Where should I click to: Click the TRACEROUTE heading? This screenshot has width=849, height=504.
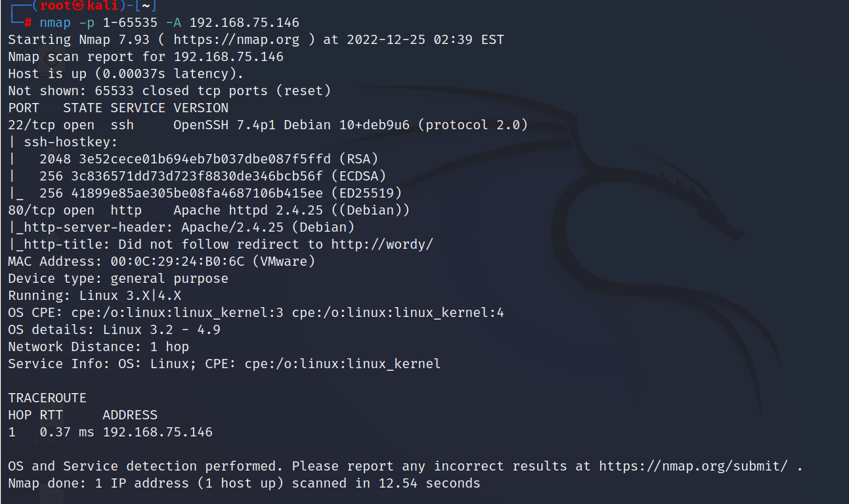[47, 398]
